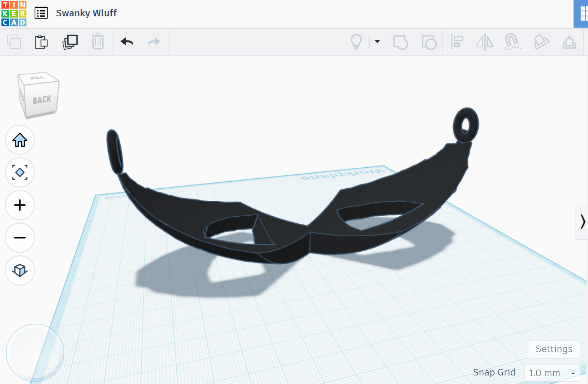The height and width of the screenshot is (384, 588).
Task: Click the Paste toolbar icon
Action: (41, 42)
